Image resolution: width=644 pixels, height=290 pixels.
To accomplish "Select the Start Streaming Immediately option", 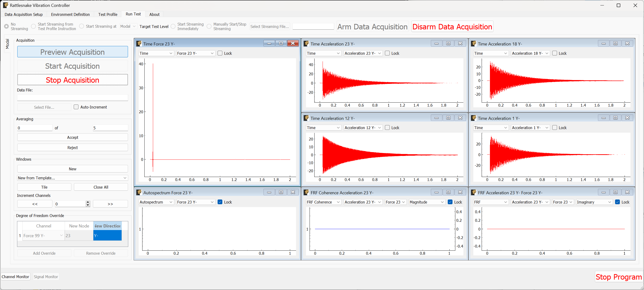I will (x=173, y=26).
